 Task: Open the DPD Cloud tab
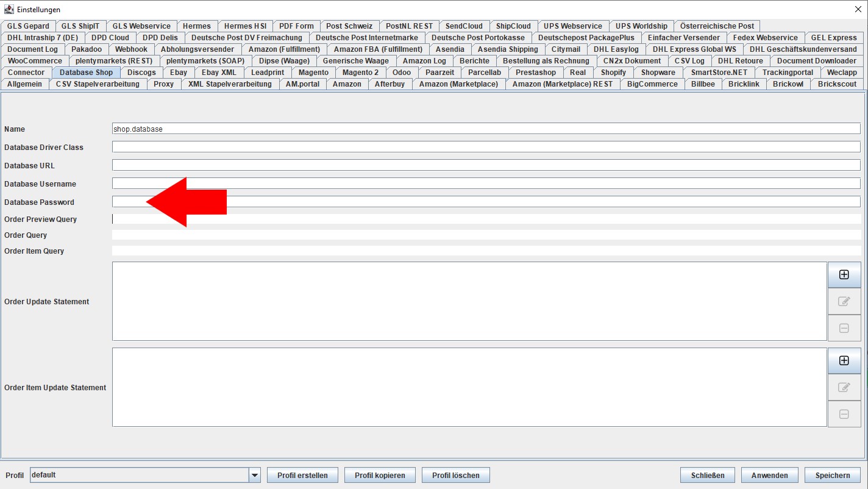tap(110, 38)
